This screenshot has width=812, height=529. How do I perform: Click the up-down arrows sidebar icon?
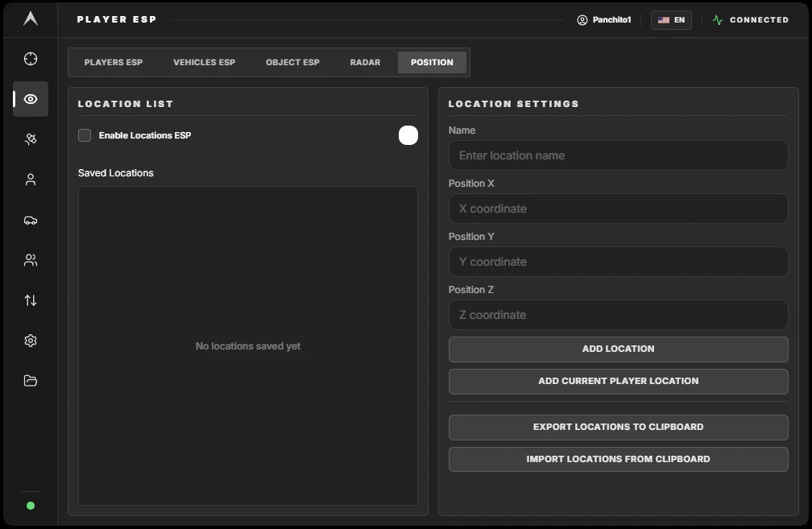click(31, 300)
